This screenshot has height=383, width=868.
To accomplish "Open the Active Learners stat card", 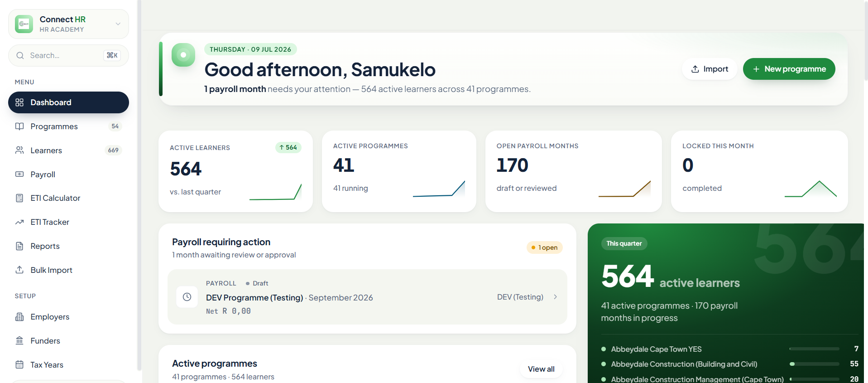I will click(235, 171).
